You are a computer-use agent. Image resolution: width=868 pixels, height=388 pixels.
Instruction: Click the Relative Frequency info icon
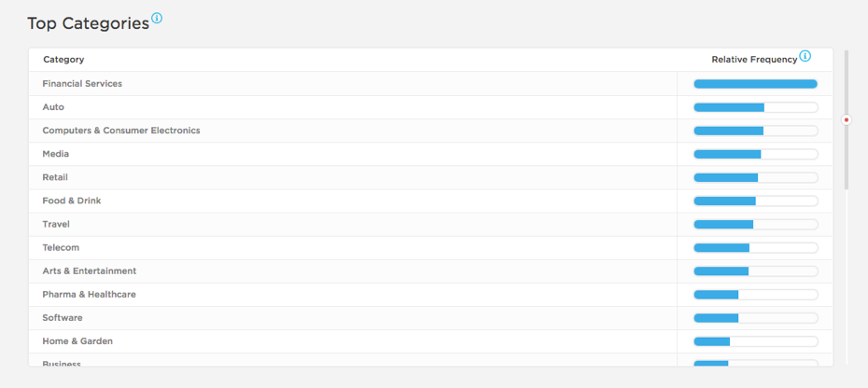click(805, 57)
